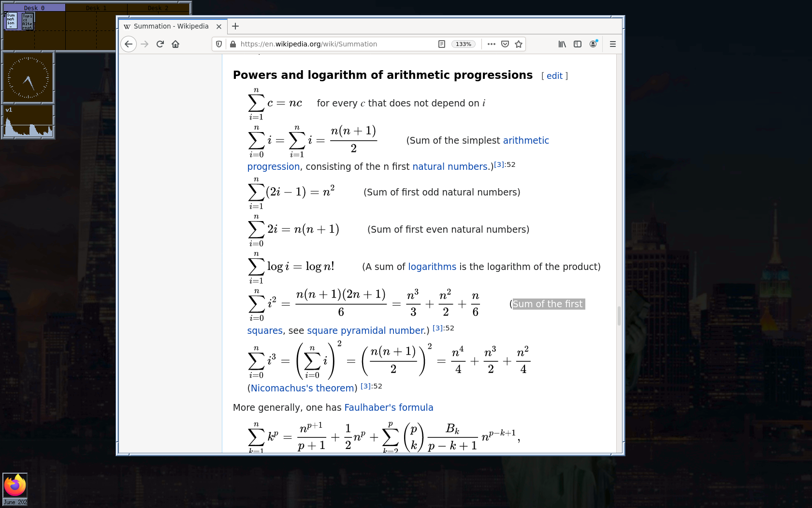Bookmark this page with the star icon

519,44
